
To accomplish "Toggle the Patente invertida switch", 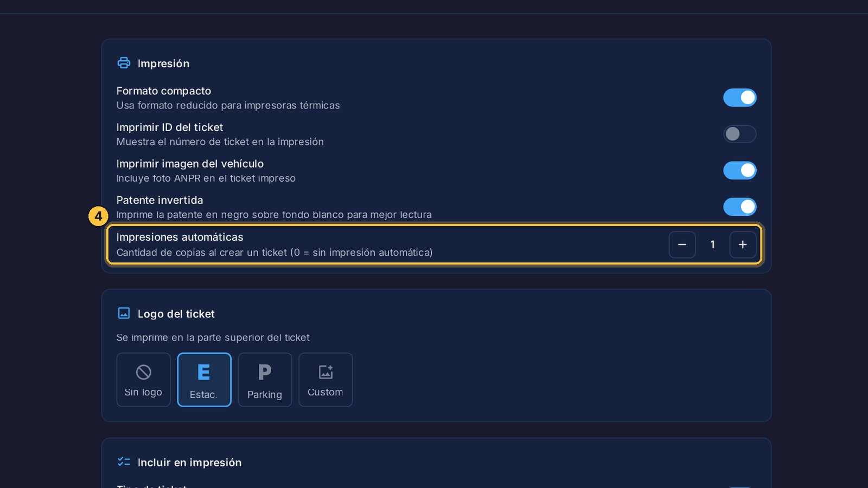I will pyautogui.click(x=739, y=207).
